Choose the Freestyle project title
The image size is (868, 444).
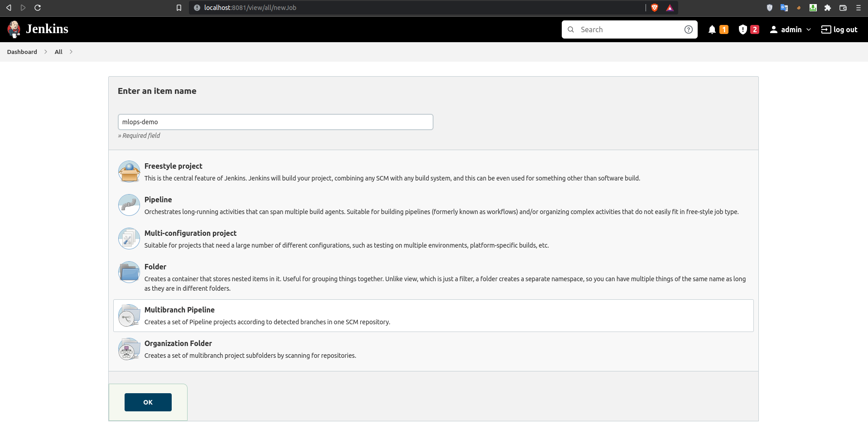[174, 166]
